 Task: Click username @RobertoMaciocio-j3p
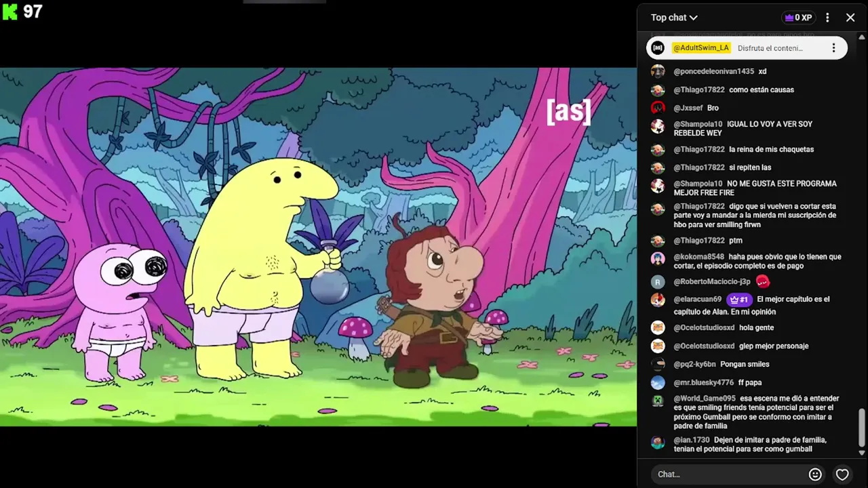[x=712, y=282]
